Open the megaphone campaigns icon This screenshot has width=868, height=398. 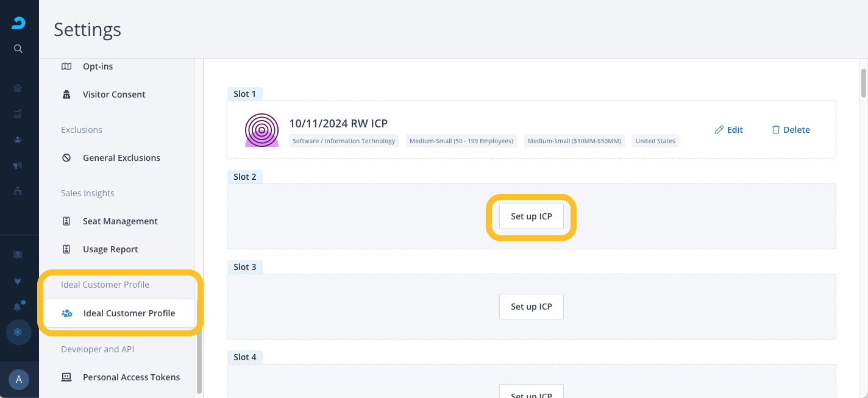[18, 165]
